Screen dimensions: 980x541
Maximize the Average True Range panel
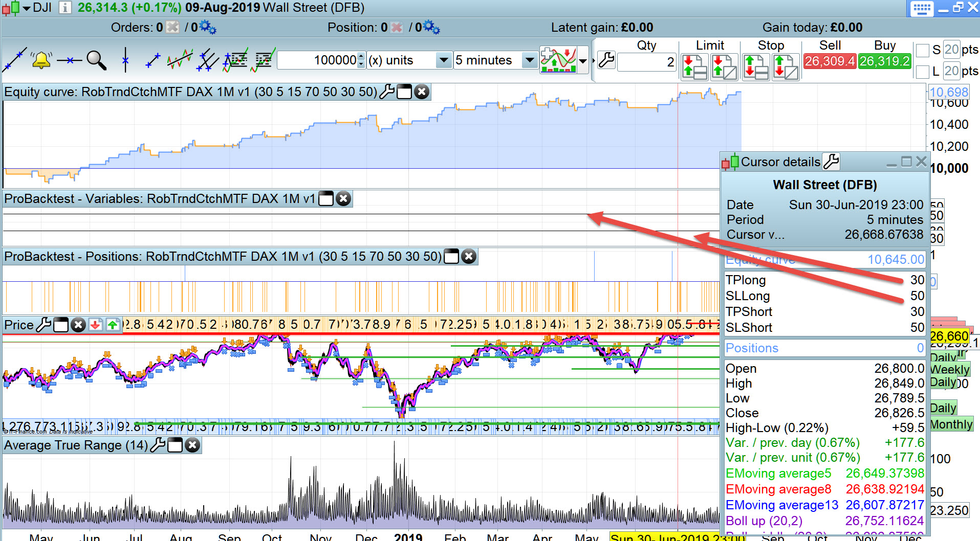(x=175, y=445)
